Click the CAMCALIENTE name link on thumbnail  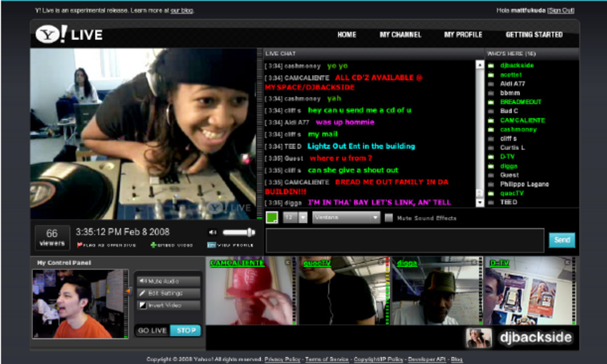[237, 263]
